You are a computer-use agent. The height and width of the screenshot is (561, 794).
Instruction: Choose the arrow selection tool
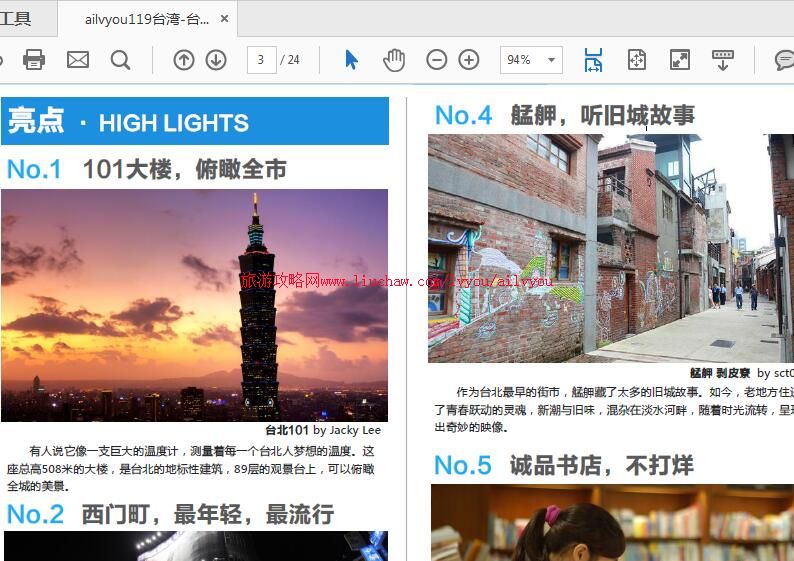pos(351,60)
